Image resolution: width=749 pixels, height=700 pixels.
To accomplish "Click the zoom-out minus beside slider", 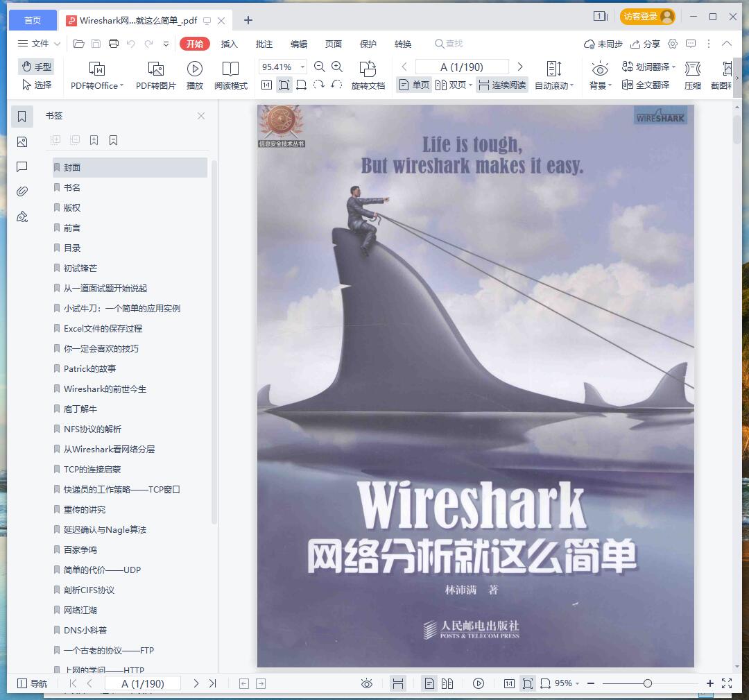I will click(591, 683).
